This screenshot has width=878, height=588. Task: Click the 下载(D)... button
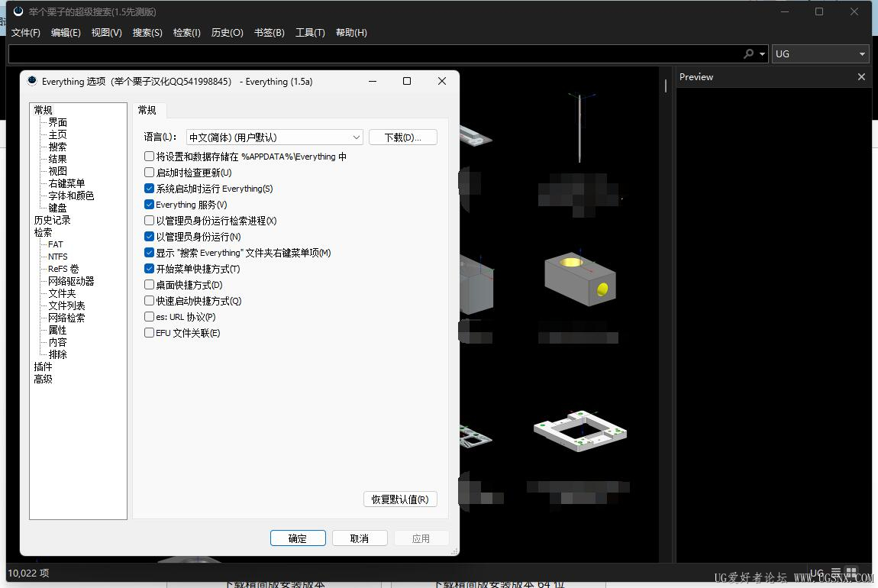click(x=403, y=137)
